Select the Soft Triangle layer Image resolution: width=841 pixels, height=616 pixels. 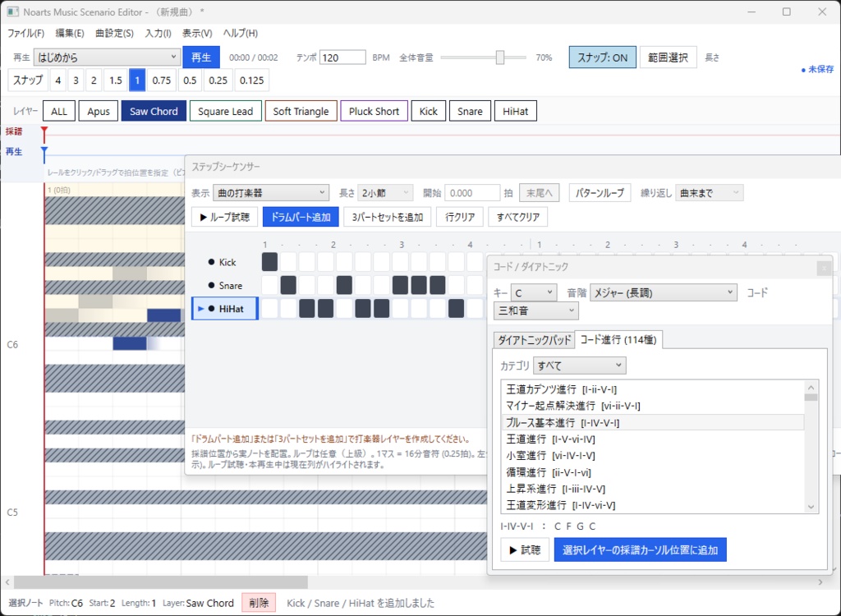click(301, 112)
